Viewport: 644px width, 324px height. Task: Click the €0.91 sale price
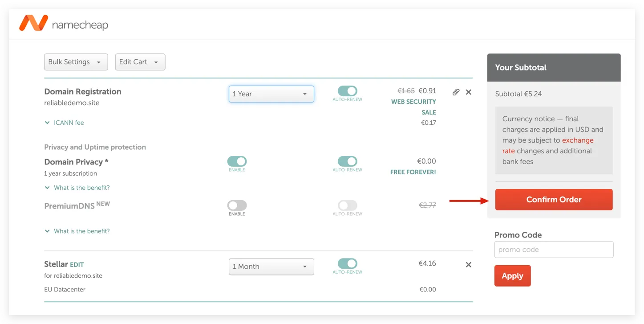(427, 91)
